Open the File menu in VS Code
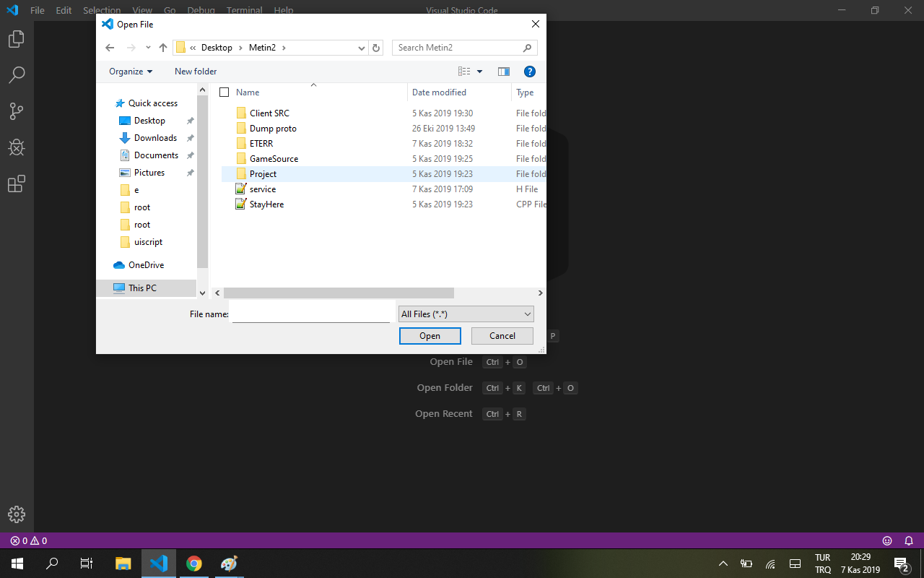 point(38,11)
